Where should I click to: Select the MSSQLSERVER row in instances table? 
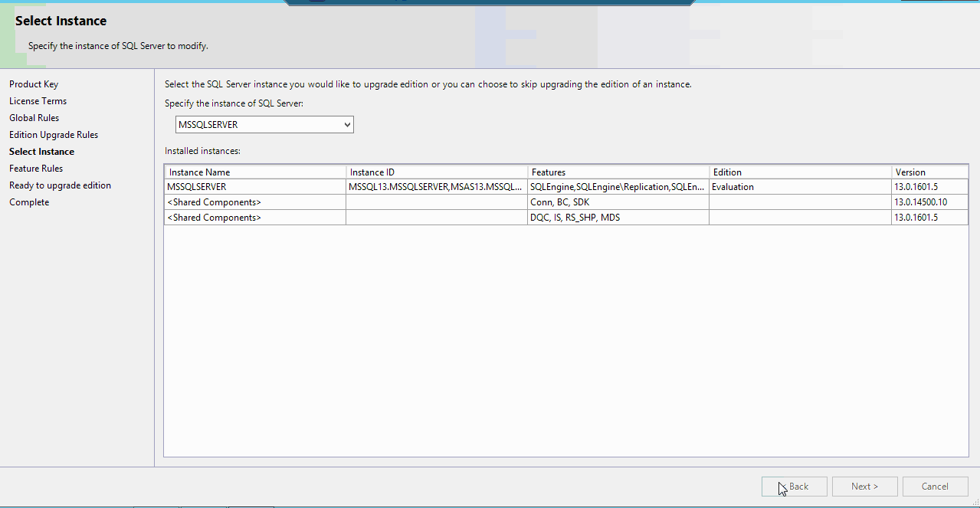(566, 187)
